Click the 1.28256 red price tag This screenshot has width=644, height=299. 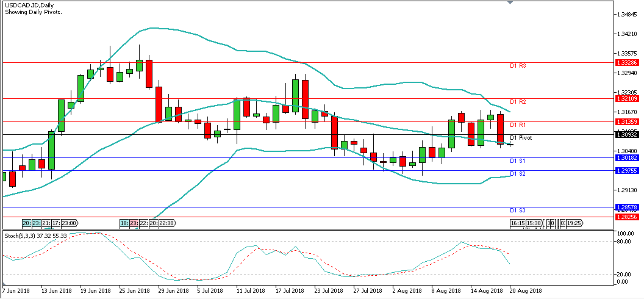(x=627, y=217)
